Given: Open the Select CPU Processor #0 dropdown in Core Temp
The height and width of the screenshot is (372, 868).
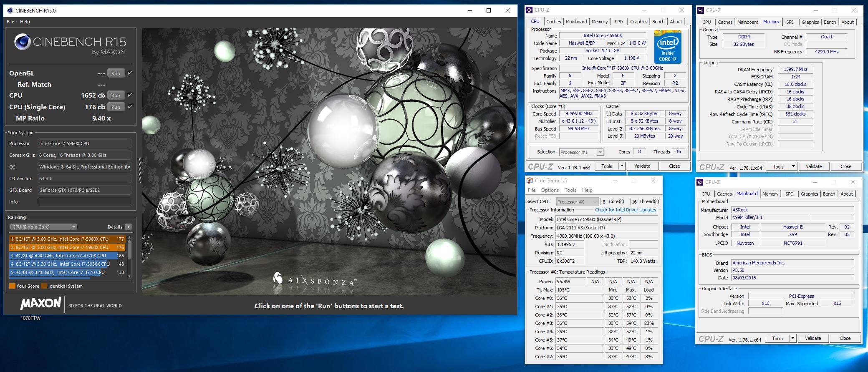Looking at the screenshot, I should (x=577, y=201).
